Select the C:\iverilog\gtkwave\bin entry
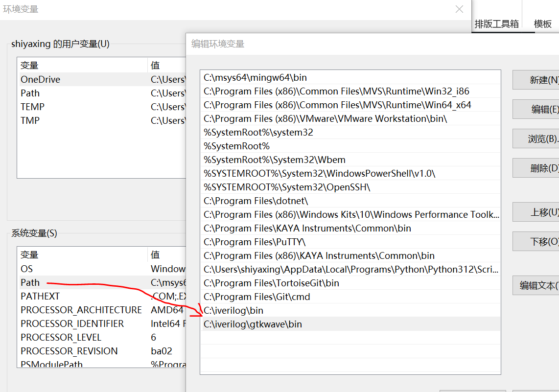 (x=350, y=324)
